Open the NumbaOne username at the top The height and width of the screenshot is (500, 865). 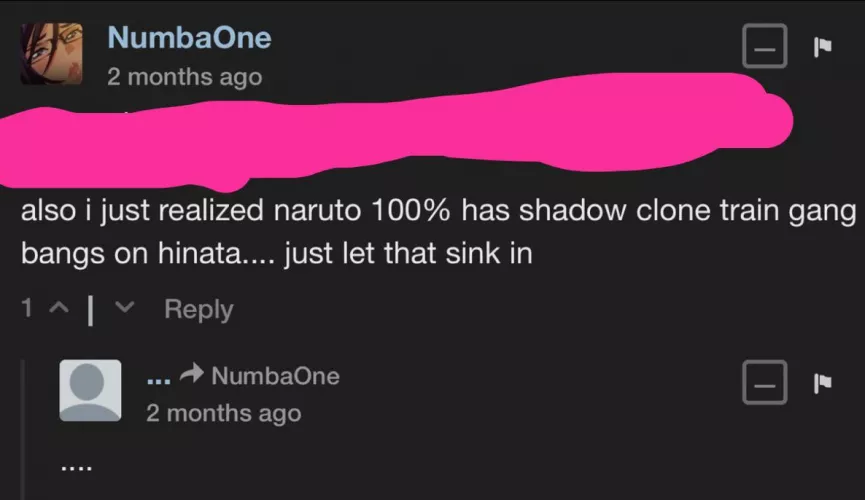(x=189, y=38)
